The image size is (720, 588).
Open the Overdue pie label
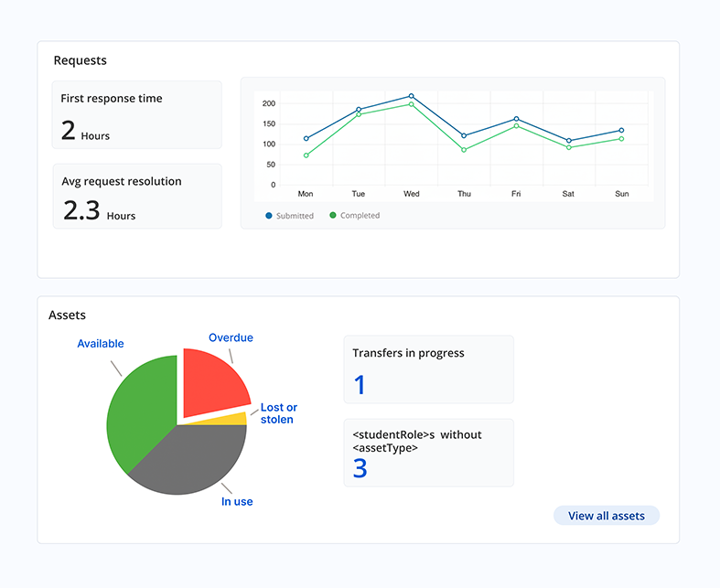tap(231, 337)
